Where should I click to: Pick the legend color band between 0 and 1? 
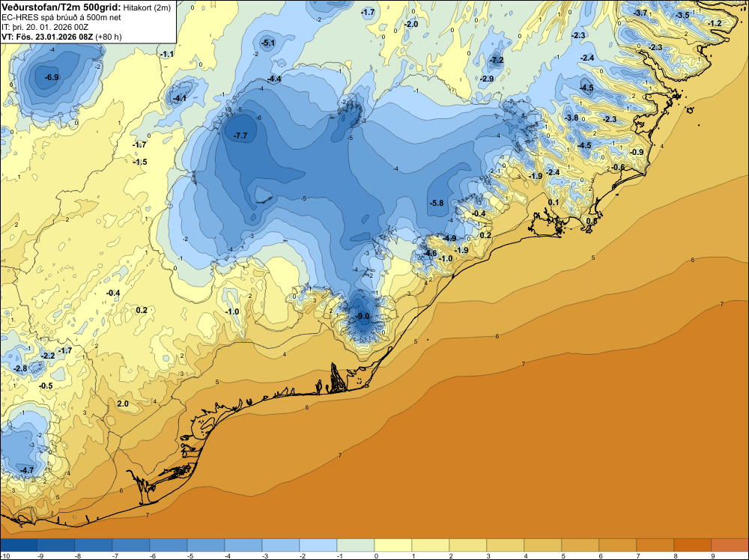393,545
